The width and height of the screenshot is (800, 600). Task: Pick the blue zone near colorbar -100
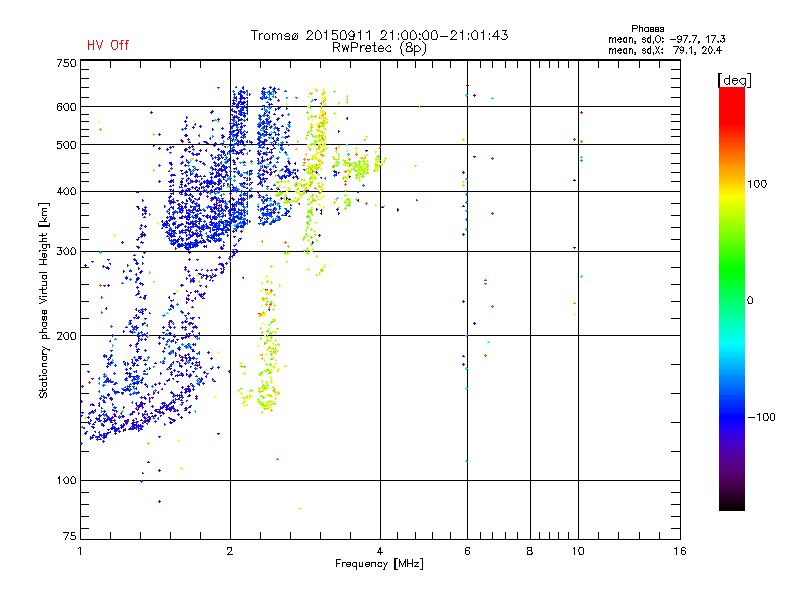732,416
